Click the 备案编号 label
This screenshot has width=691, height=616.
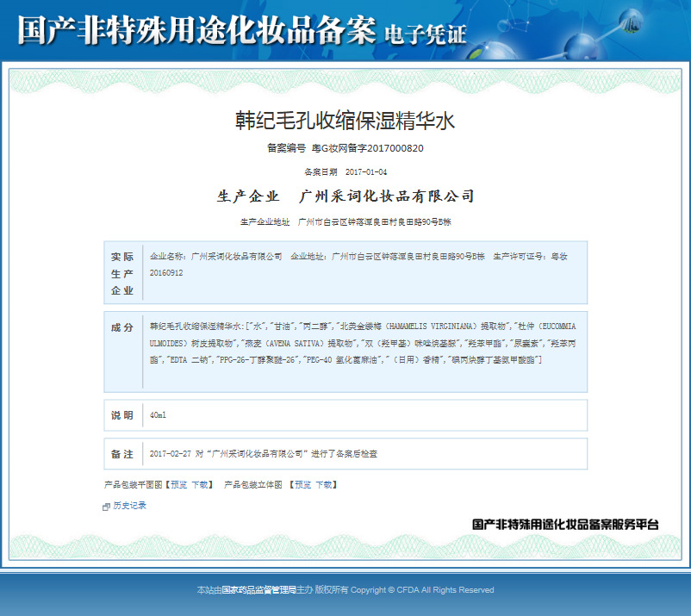[x=286, y=148]
